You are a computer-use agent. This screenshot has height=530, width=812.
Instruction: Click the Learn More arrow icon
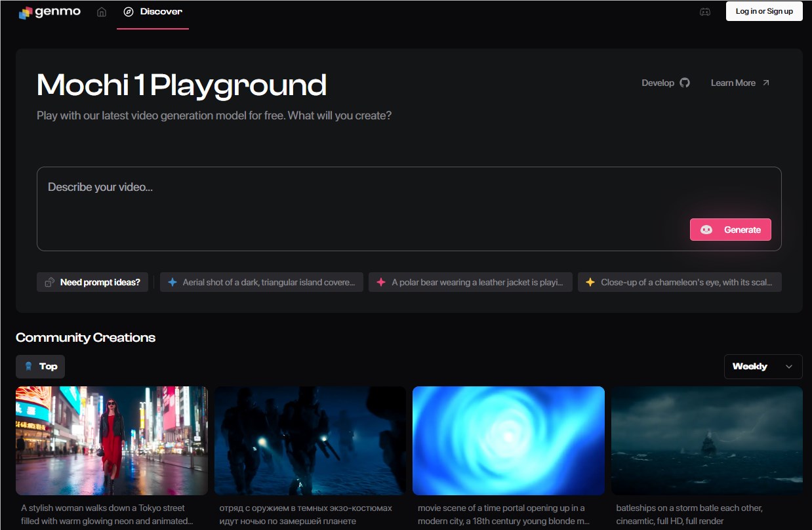click(765, 83)
